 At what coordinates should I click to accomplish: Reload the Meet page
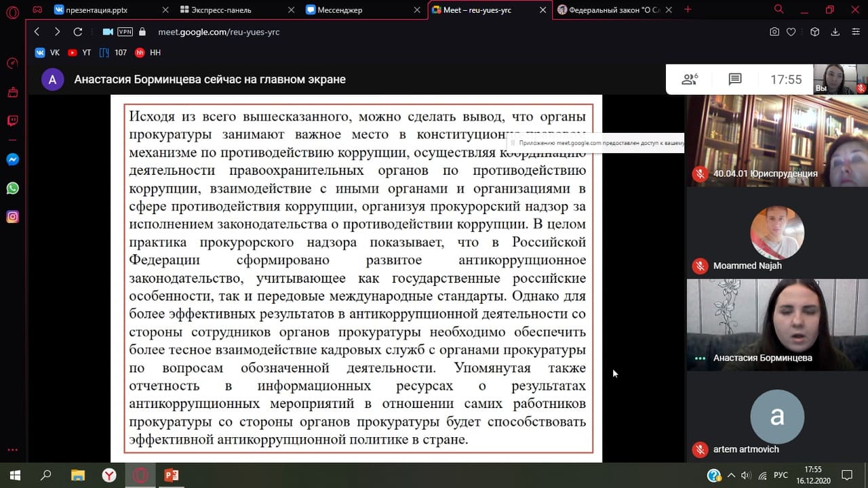(x=78, y=32)
